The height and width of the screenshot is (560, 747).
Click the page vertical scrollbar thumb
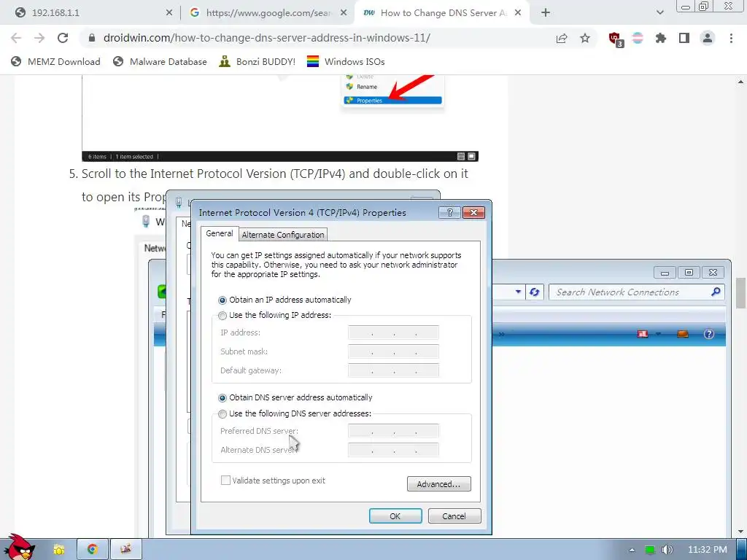[740, 293]
